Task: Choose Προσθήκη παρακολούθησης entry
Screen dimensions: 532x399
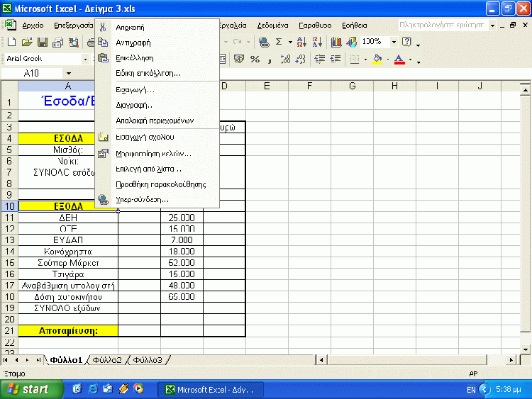Action: [157, 184]
